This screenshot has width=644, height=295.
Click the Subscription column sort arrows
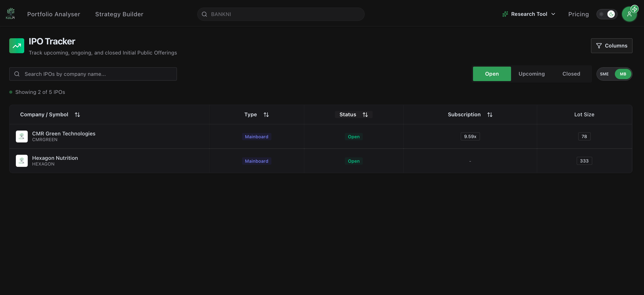pyautogui.click(x=489, y=115)
